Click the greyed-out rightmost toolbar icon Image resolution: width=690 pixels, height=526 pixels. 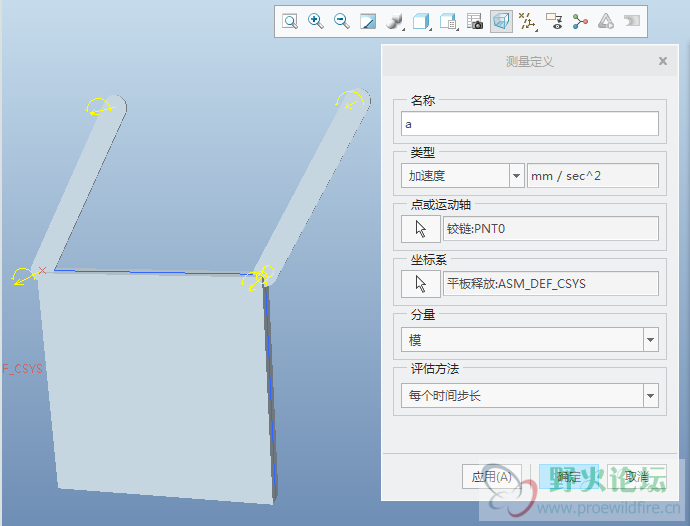[632, 21]
